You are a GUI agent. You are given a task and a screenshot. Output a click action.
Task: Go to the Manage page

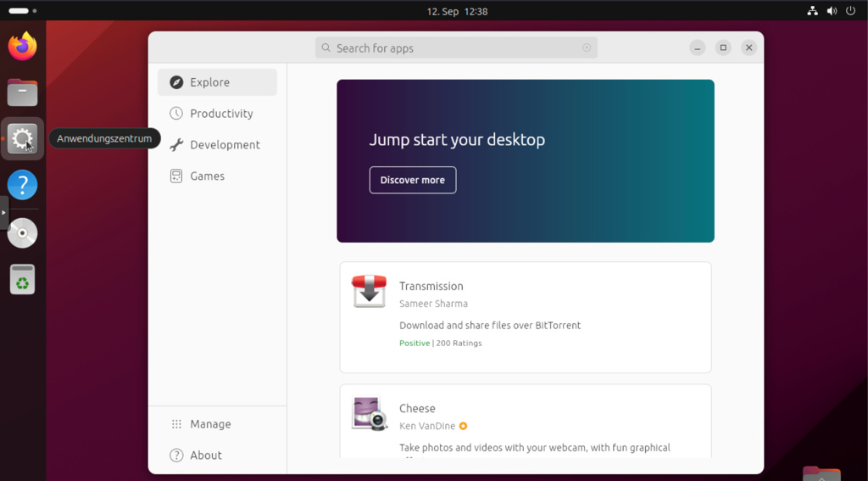[x=217, y=424]
